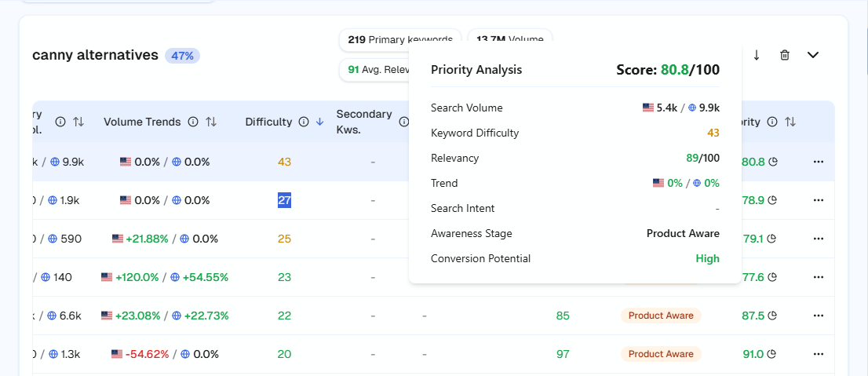Click priority pie icon beside 91.0

(773, 354)
